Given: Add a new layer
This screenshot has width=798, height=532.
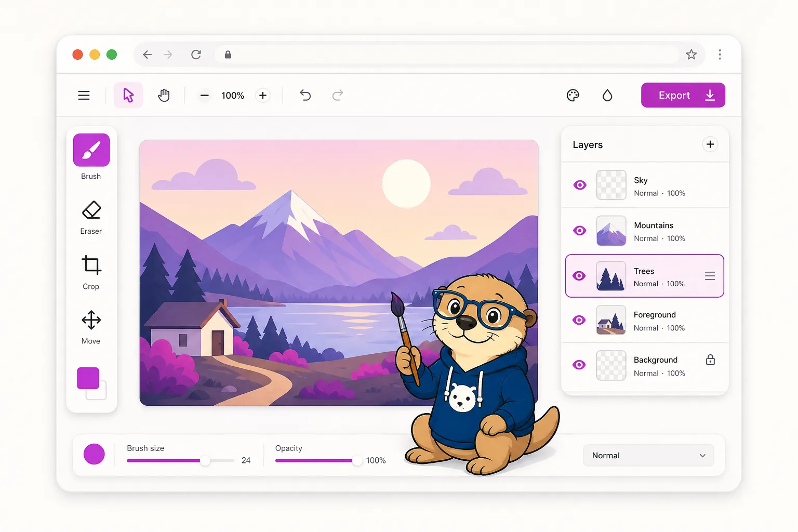Looking at the screenshot, I should point(710,144).
